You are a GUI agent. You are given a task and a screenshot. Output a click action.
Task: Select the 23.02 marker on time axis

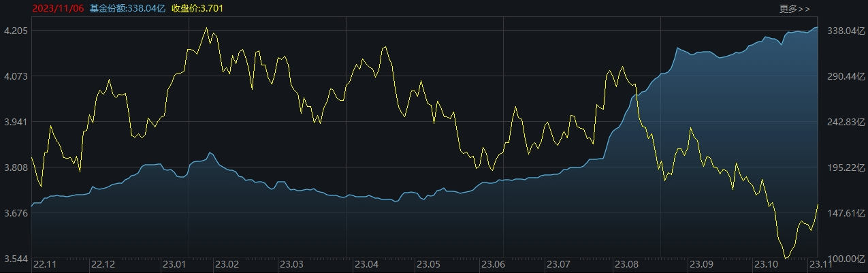tap(227, 264)
